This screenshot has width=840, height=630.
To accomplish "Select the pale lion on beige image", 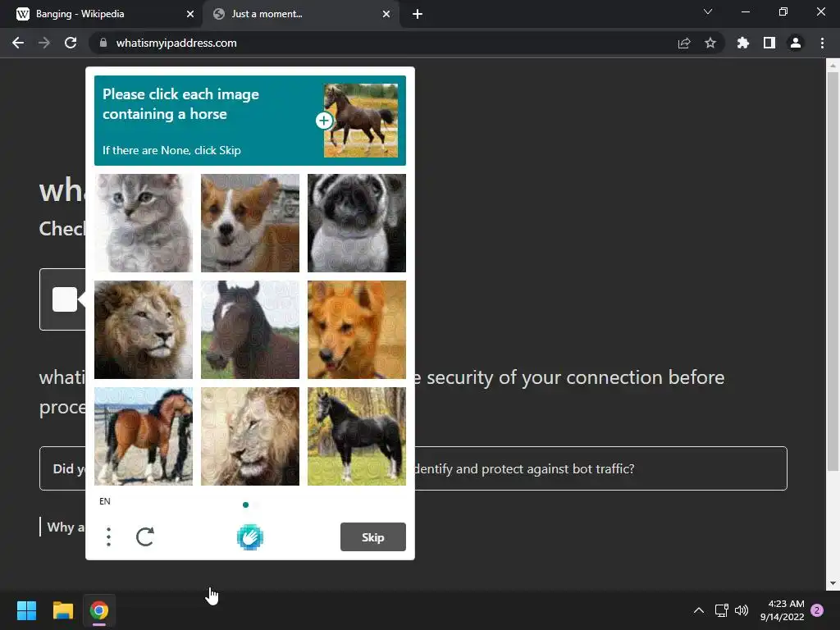I will [250, 436].
